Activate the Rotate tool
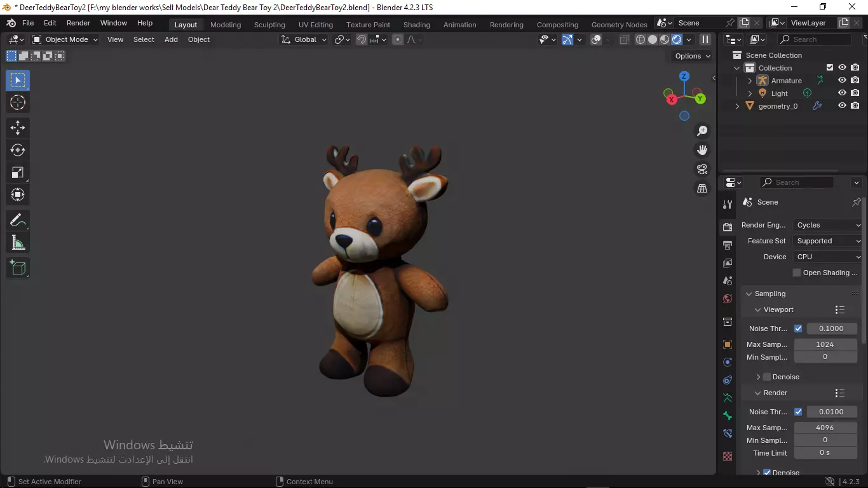 click(18, 150)
